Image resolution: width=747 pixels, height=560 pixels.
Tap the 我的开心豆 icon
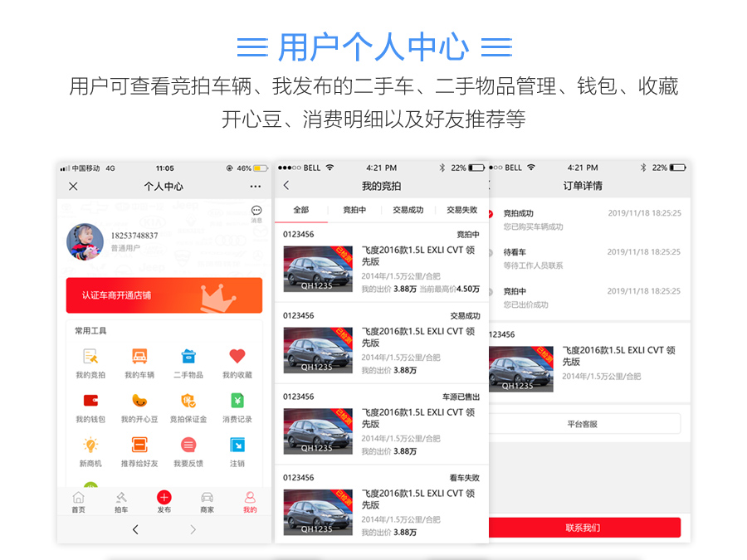click(139, 401)
